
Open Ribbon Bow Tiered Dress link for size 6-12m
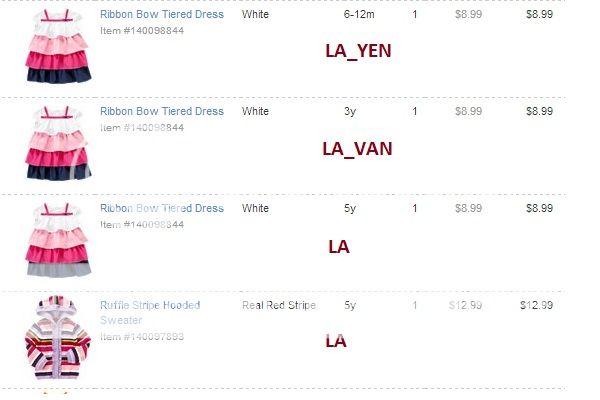coord(162,15)
